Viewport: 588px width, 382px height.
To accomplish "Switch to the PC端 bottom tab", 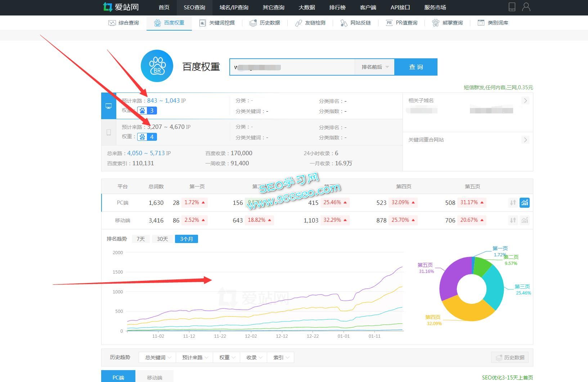I will click(118, 376).
